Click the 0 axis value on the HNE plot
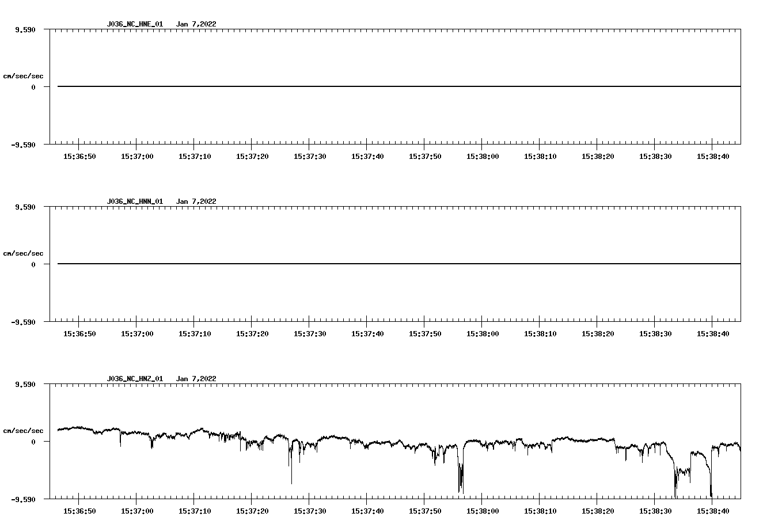This screenshot has height=532, width=782. 33,87
